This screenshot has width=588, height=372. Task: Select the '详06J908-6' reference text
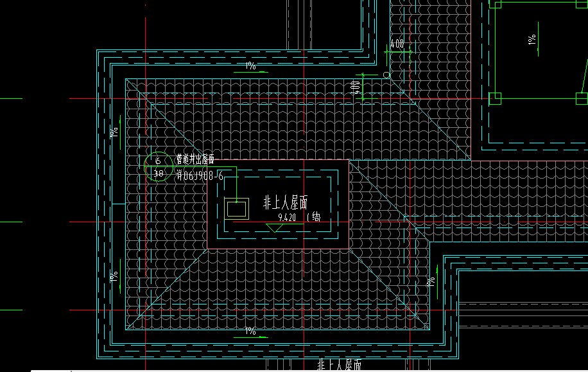(x=200, y=175)
